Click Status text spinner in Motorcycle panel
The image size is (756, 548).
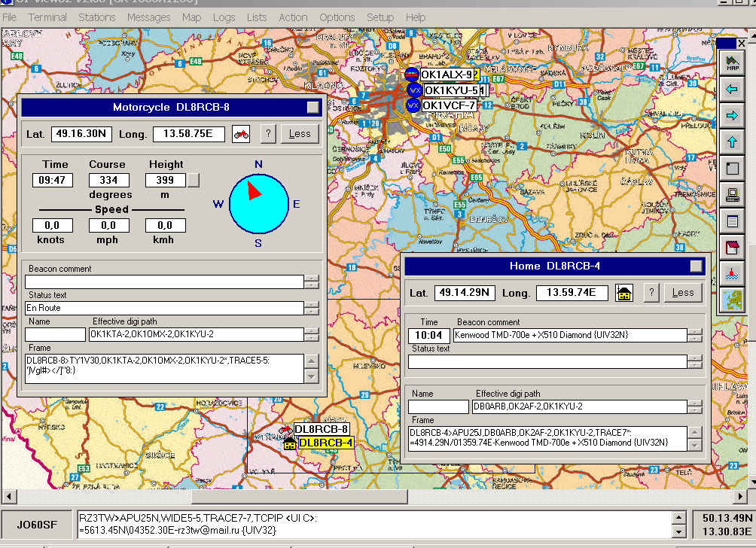pos(311,308)
